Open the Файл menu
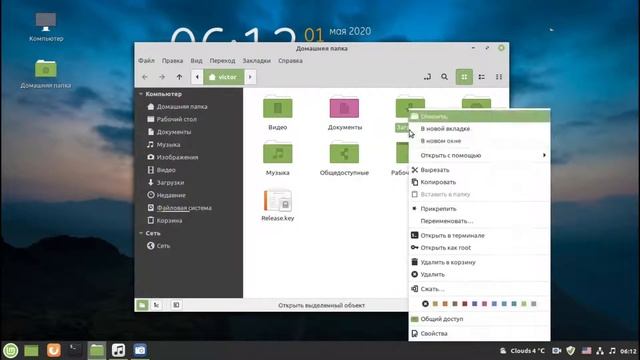Screen dimensions: 640x360 [x=146, y=60]
